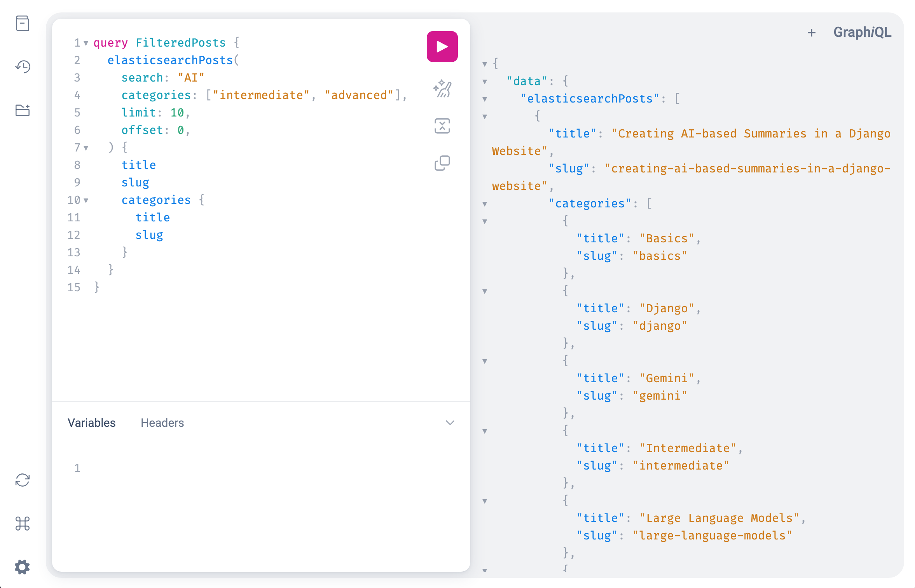Click the "Large Language Models" title value

coord(719,518)
